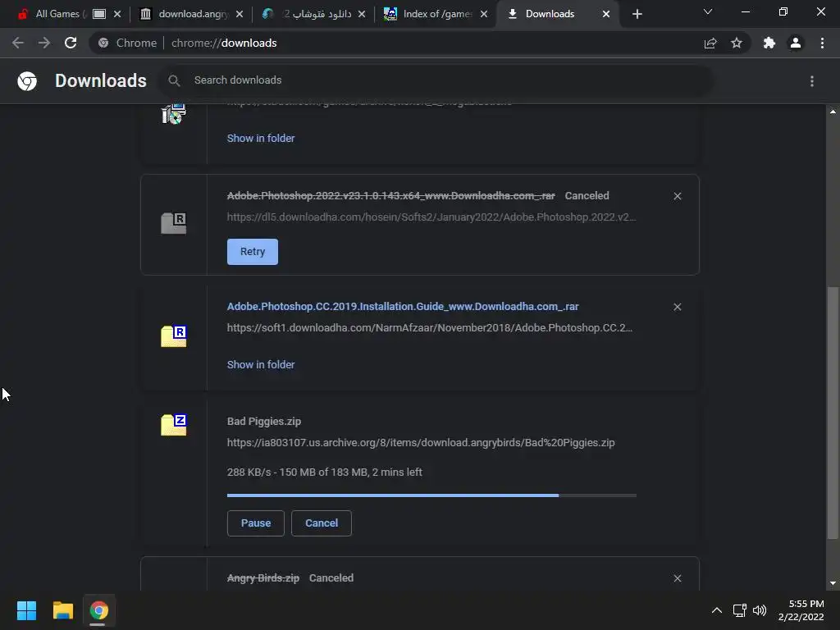Click the search magnifier icon
The image size is (840, 630).
pos(174,80)
